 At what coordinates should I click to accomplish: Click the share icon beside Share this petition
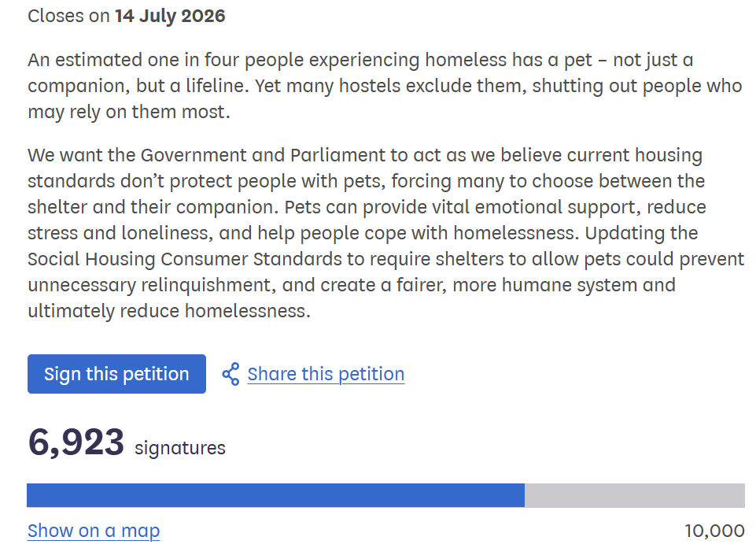pyautogui.click(x=230, y=374)
